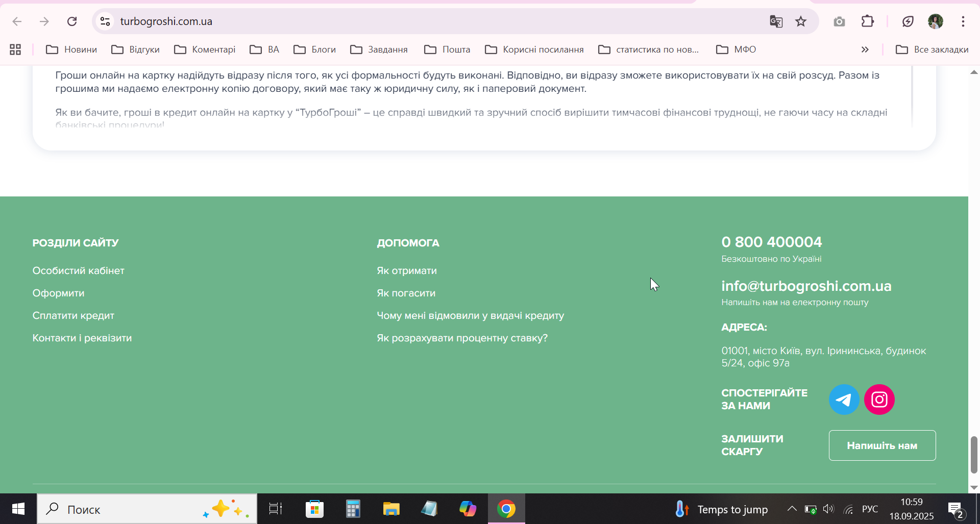Open the notepad app on taskbar
The image size is (980, 524).
tap(429, 509)
